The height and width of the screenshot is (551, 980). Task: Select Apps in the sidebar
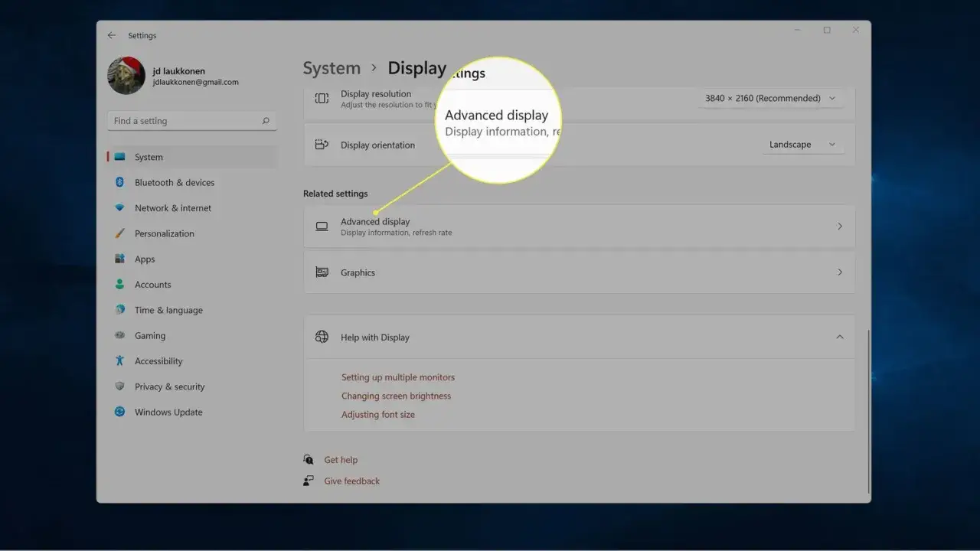192,259
